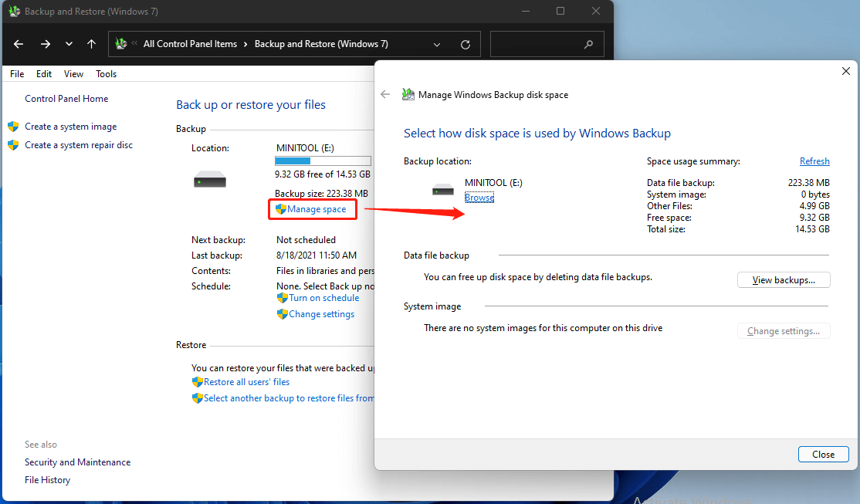Click the View backups... button
860x504 pixels.
pyautogui.click(x=784, y=280)
